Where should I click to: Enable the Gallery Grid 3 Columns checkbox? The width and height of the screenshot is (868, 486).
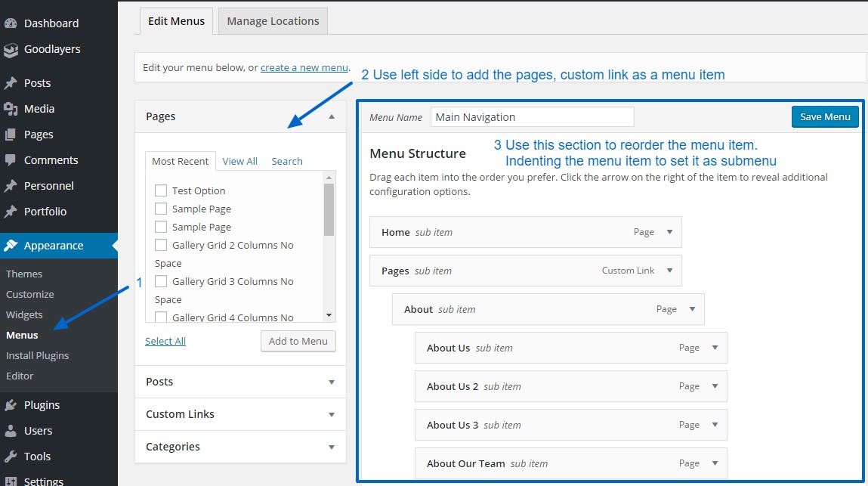tap(160, 281)
